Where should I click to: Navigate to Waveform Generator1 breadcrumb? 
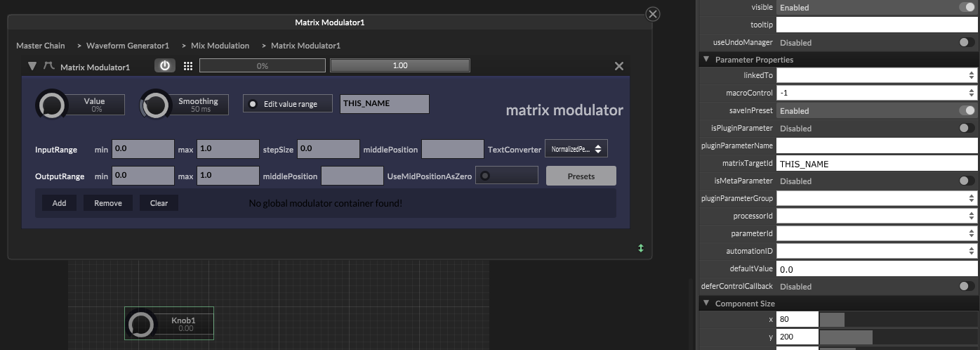[x=128, y=46]
